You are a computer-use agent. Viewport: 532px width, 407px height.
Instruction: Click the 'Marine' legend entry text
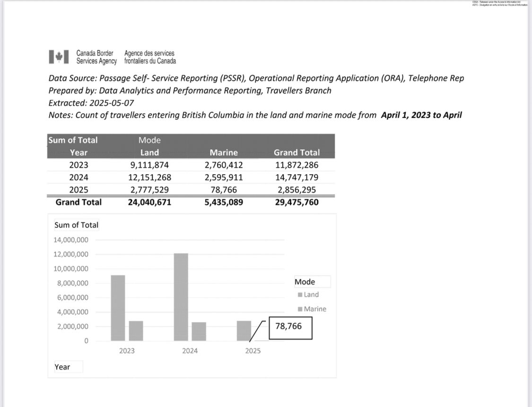(x=315, y=309)
